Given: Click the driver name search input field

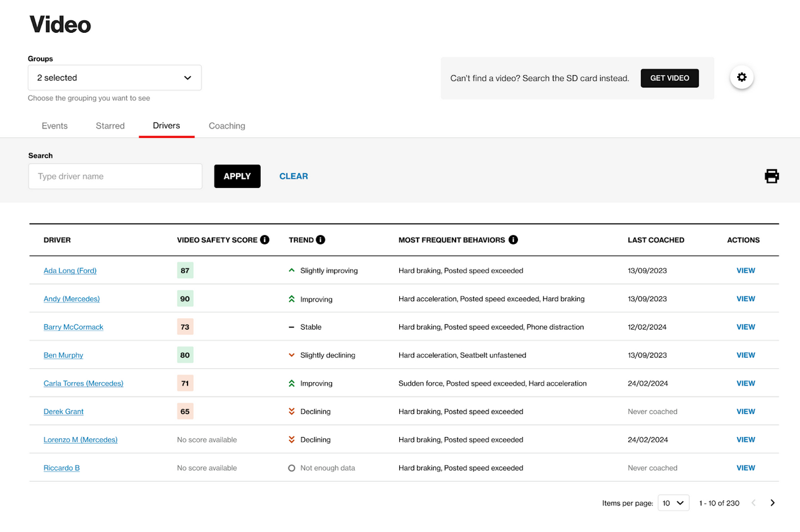Looking at the screenshot, I should point(115,176).
